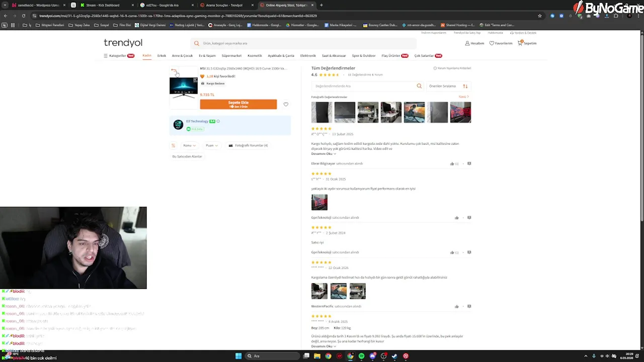Open the Süpermarket category tab
The image size is (644, 362).
point(231,56)
